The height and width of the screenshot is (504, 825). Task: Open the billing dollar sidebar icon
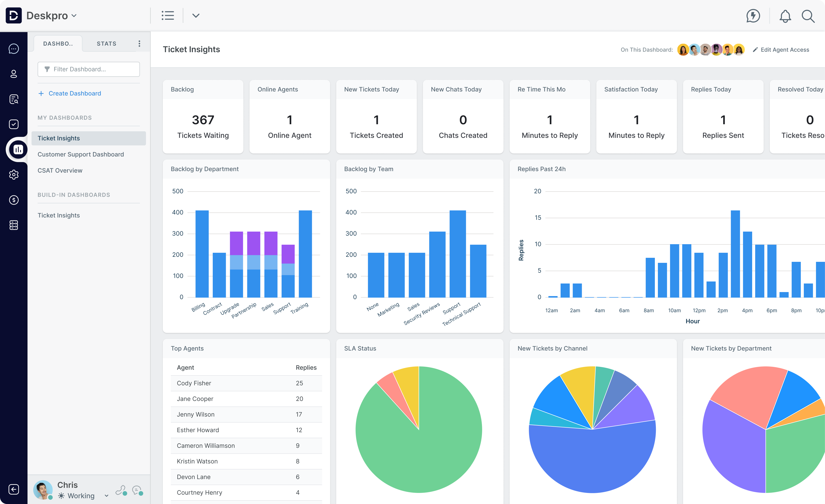coord(14,200)
